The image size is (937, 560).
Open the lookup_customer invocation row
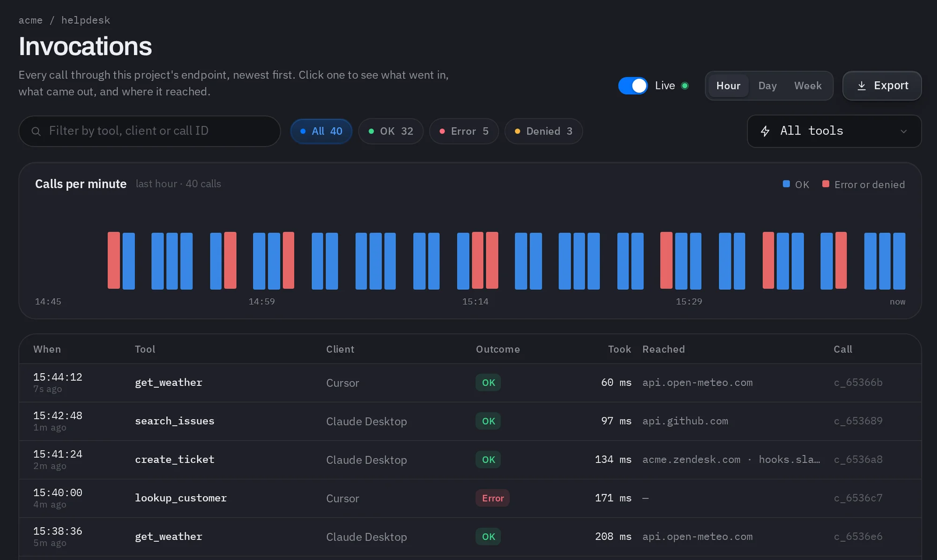pos(470,498)
